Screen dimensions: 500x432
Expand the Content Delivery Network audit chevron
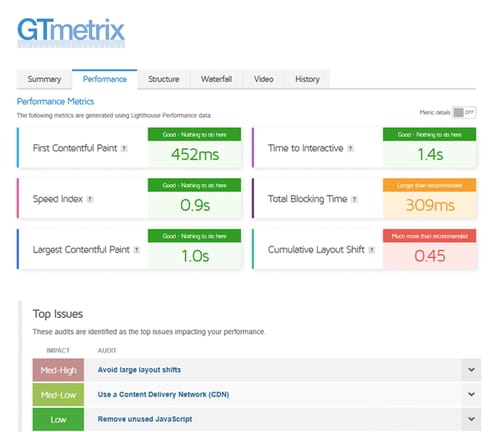(471, 394)
